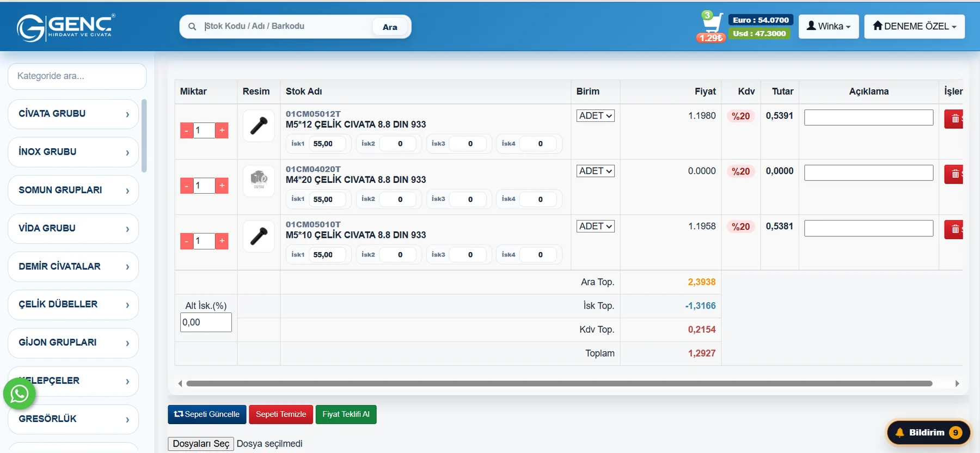Viewport: 980px width, 453px height.
Task: Open the shopping cart icon in header
Action: tap(712, 23)
